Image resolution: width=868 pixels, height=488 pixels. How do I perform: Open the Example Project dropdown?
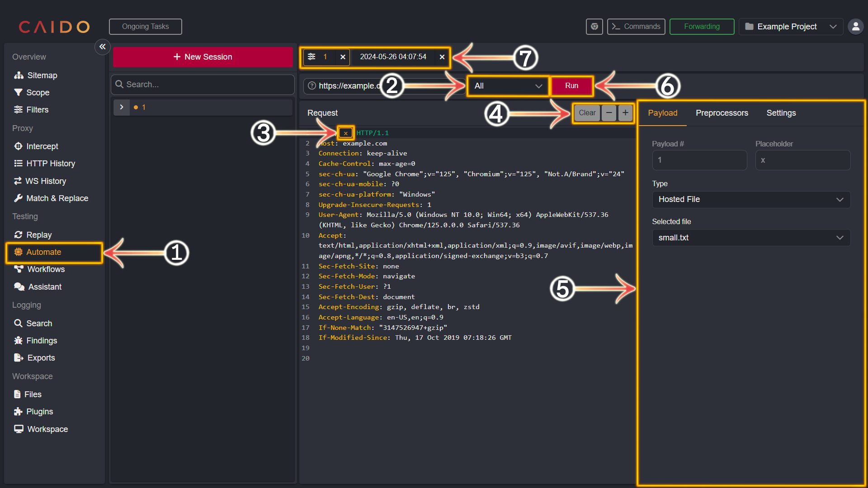[791, 27]
